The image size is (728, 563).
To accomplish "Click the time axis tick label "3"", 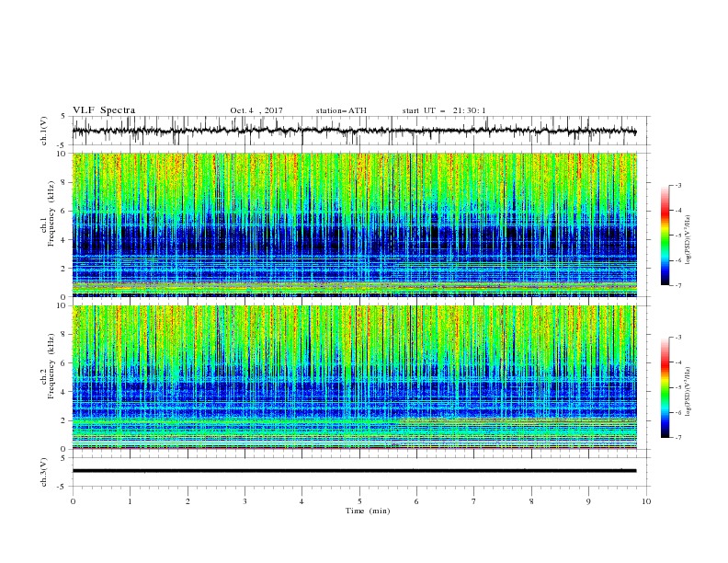I will 245,501.
